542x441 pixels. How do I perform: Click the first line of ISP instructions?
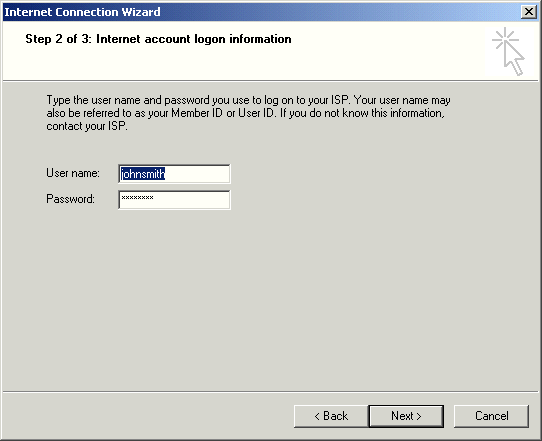[x=248, y=100]
